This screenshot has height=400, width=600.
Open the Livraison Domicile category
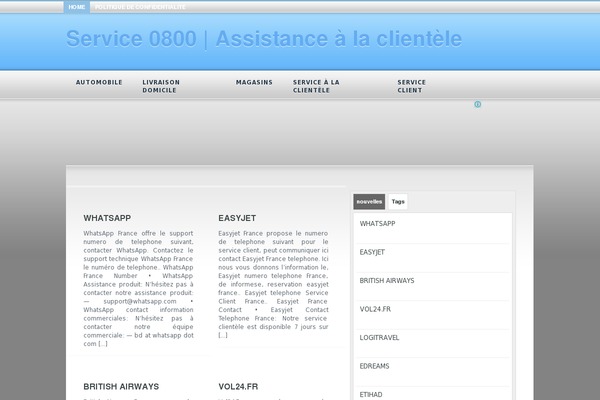[161, 86]
